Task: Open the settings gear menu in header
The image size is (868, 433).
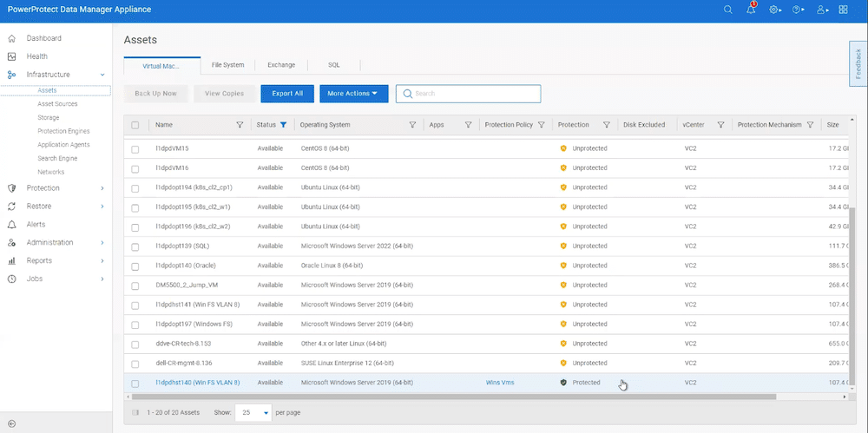Action: (775, 10)
